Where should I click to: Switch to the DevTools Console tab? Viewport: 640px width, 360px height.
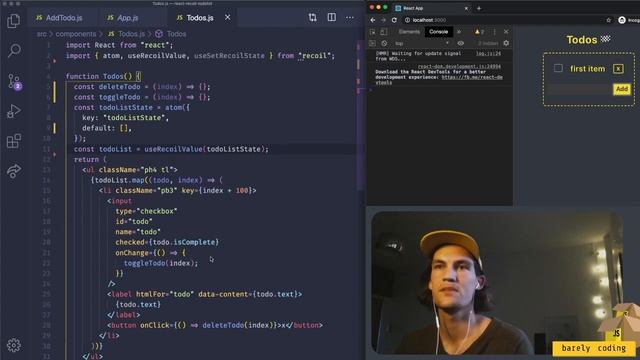click(438, 32)
